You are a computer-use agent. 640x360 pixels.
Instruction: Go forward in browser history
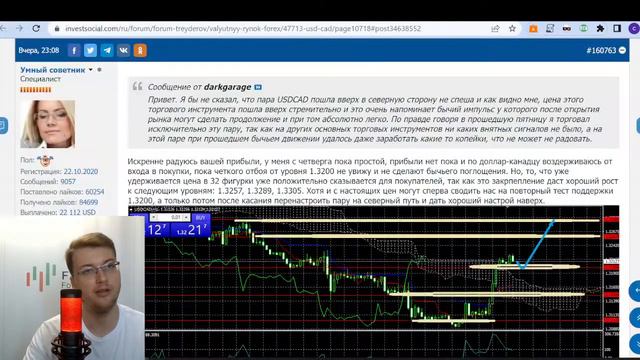(19, 28)
